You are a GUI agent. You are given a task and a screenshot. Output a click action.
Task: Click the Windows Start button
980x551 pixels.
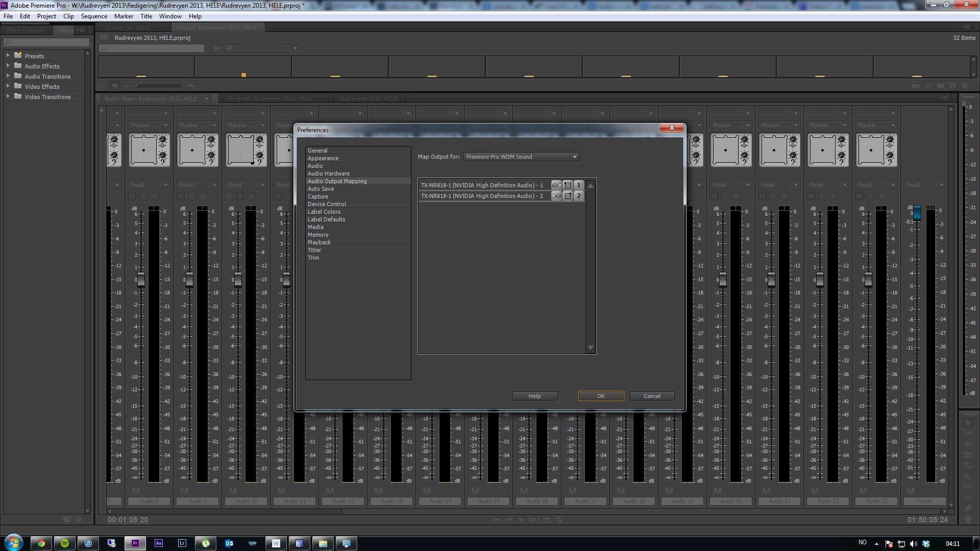point(13,542)
